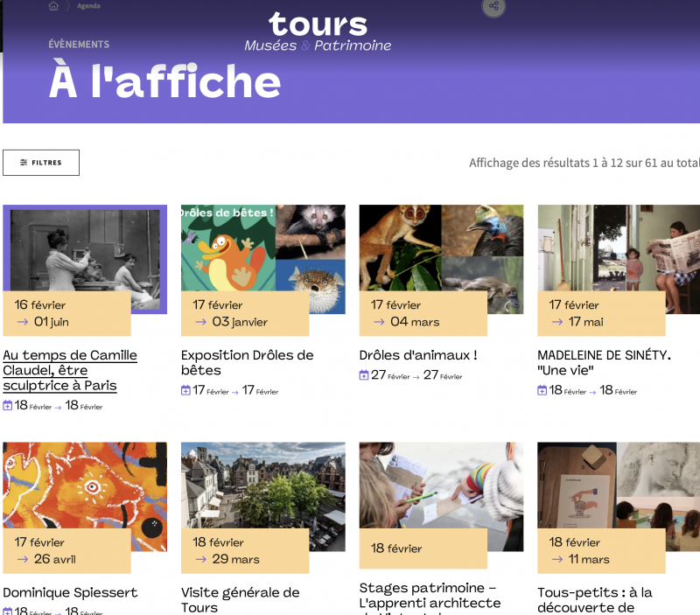Click calendar icon under Dominique Spiessert

coord(8,611)
